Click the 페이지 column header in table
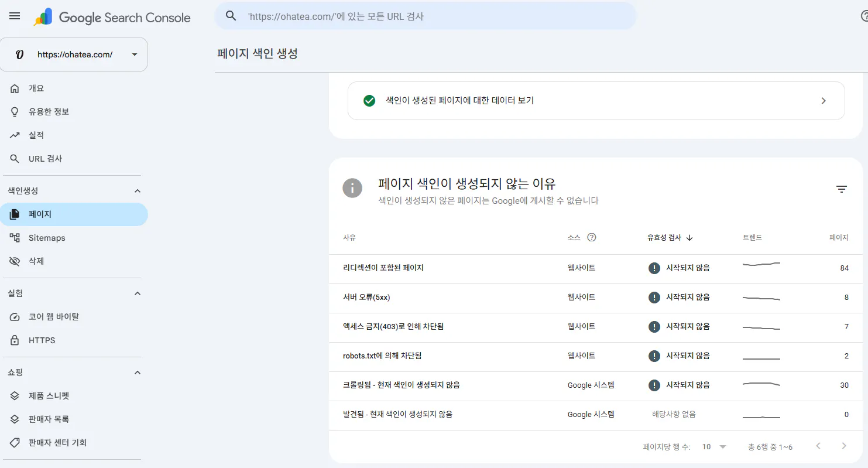868x468 pixels. 839,238
